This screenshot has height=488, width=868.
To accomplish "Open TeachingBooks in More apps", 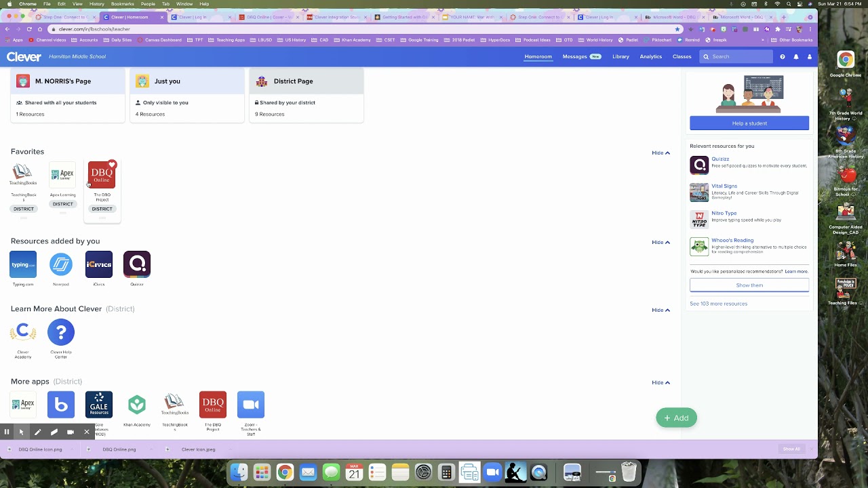I will (x=175, y=405).
